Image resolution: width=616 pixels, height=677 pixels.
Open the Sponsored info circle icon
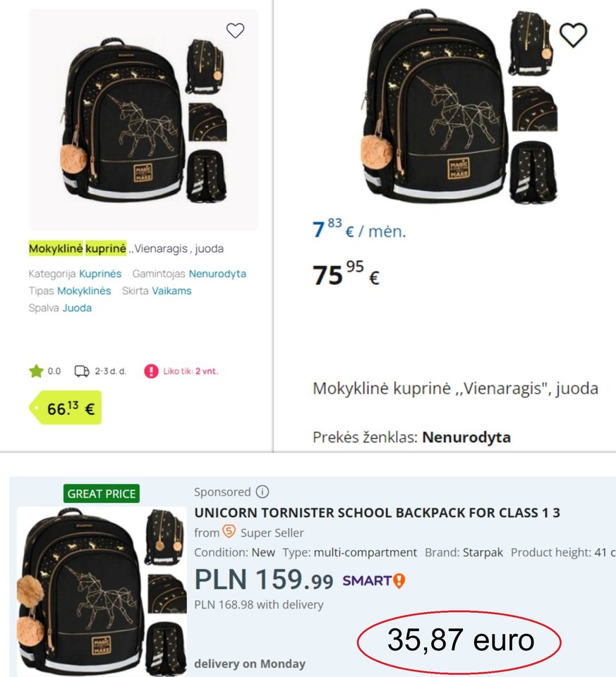coord(262,492)
